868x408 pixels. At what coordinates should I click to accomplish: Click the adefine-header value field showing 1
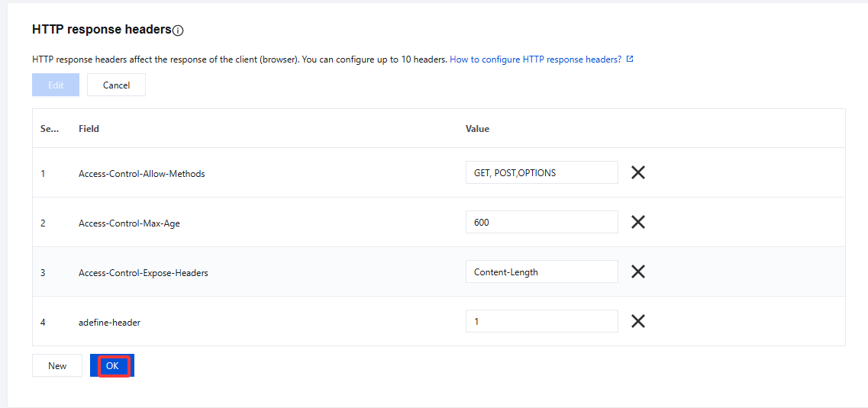point(541,321)
